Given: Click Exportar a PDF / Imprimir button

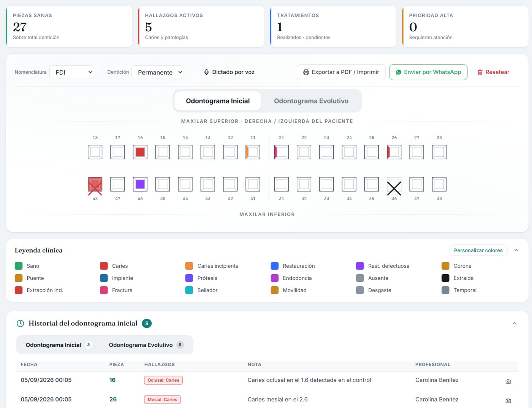Looking at the screenshot, I should click(x=341, y=72).
